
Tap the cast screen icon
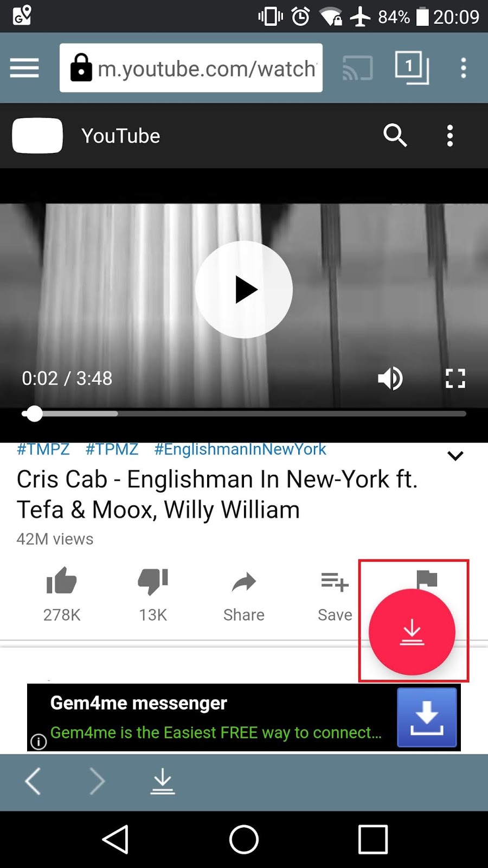(x=357, y=68)
